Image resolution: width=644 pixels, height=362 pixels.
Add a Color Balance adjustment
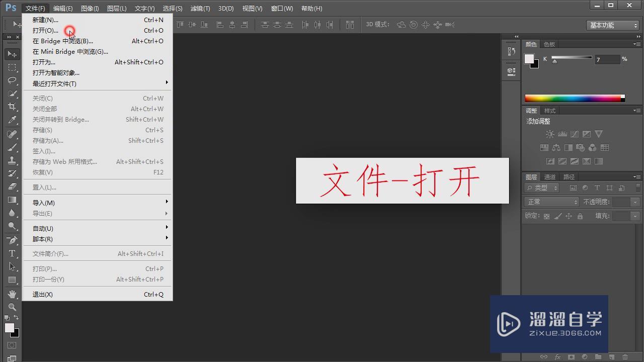coord(556,148)
